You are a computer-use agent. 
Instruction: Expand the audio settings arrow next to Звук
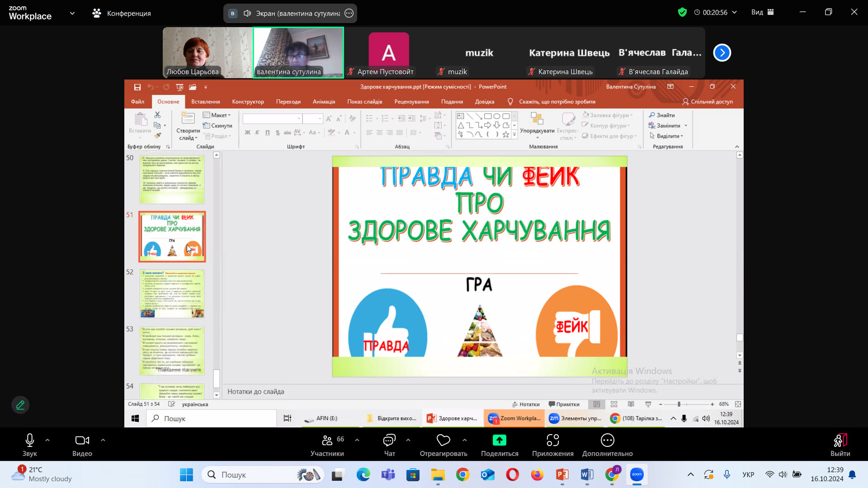[47, 440]
